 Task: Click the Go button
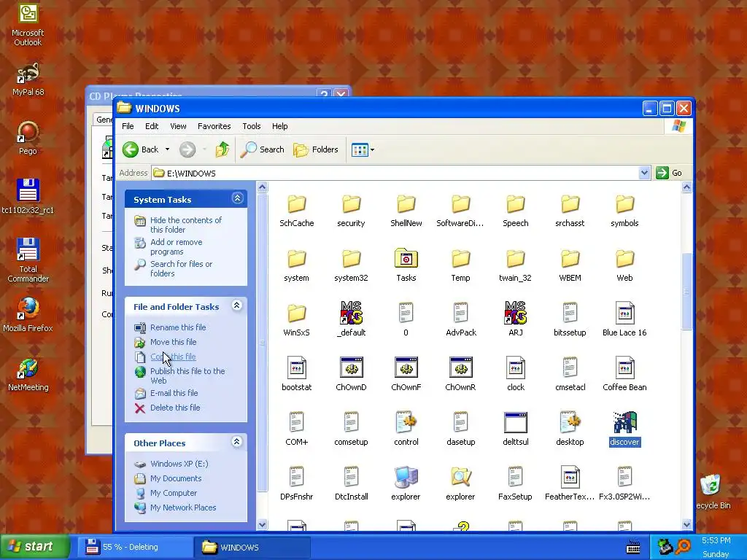click(670, 173)
